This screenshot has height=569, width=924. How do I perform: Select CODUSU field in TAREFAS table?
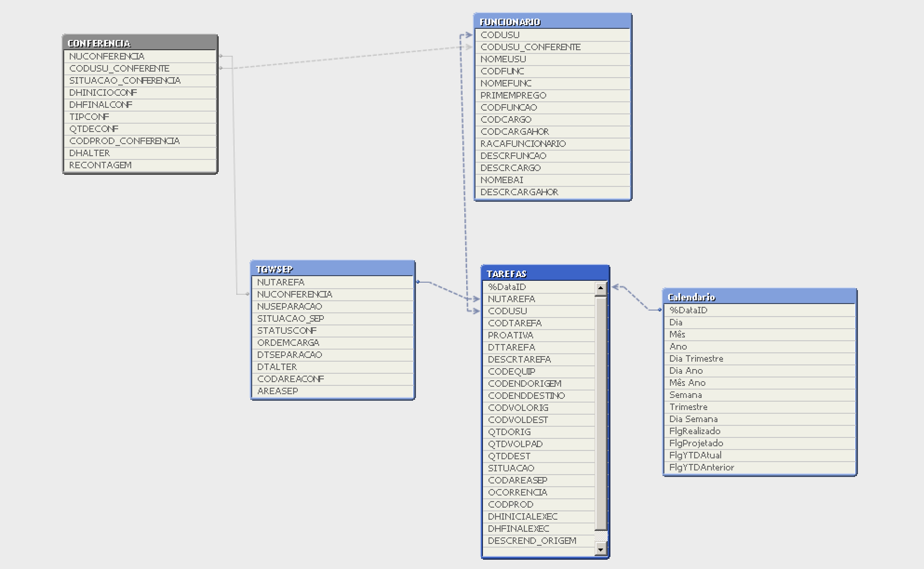(x=507, y=311)
